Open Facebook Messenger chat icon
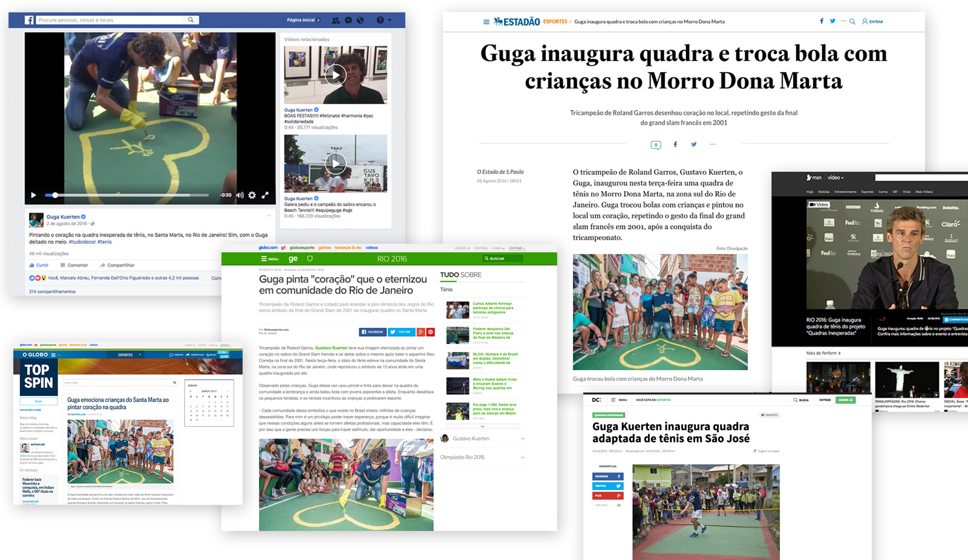The width and height of the screenshot is (968, 560). (348, 20)
